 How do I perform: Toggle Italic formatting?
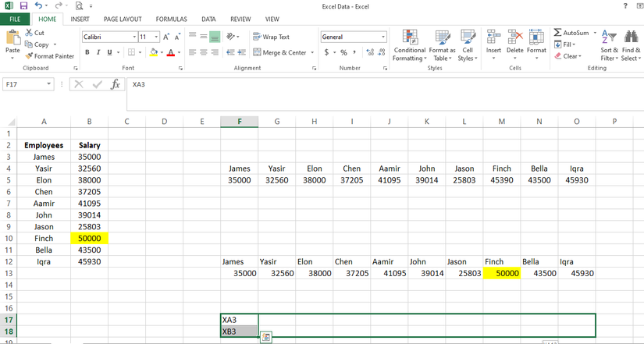pyautogui.click(x=98, y=52)
